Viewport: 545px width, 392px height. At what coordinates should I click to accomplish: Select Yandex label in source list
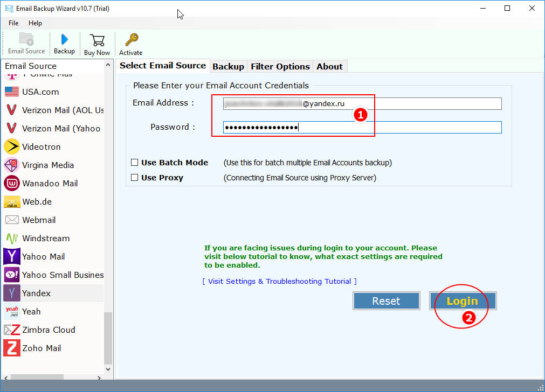pyautogui.click(x=36, y=293)
